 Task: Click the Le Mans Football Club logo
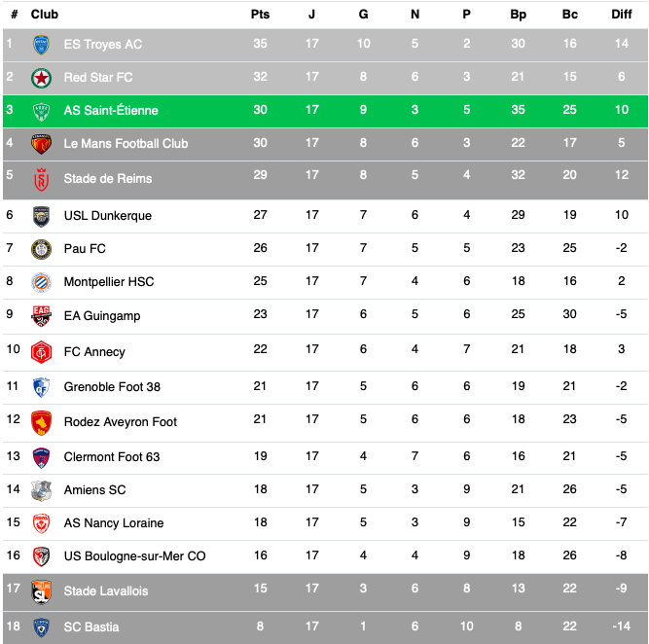41,143
